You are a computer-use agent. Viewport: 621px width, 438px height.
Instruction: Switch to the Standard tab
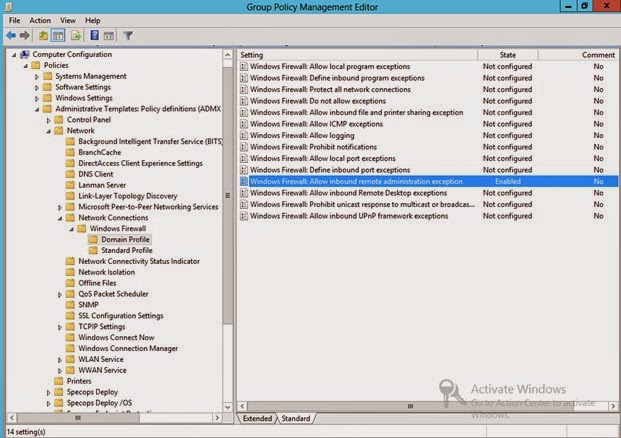[x=296, y=418]
